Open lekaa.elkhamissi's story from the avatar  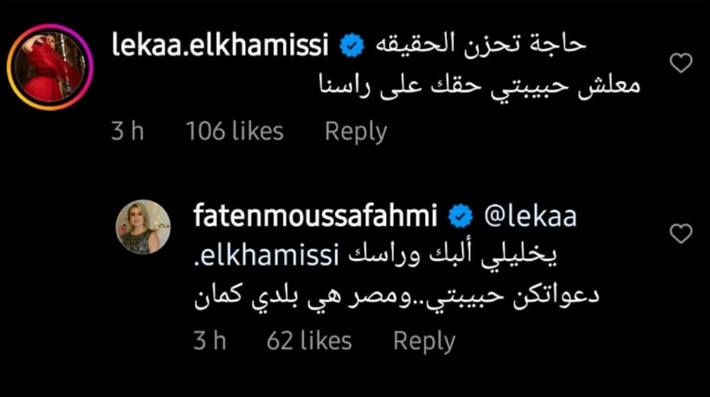[50, 67]
